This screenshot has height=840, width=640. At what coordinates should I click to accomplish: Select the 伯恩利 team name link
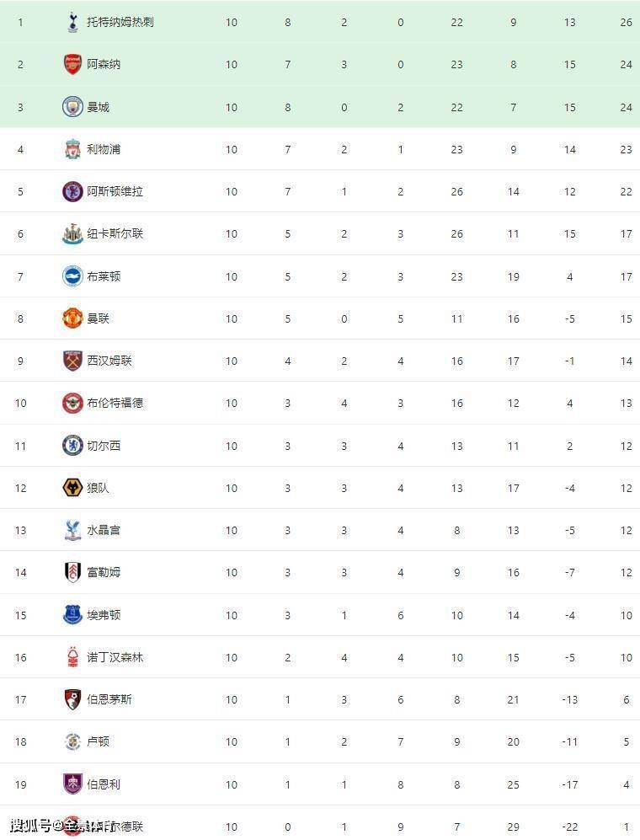point(104,784)
